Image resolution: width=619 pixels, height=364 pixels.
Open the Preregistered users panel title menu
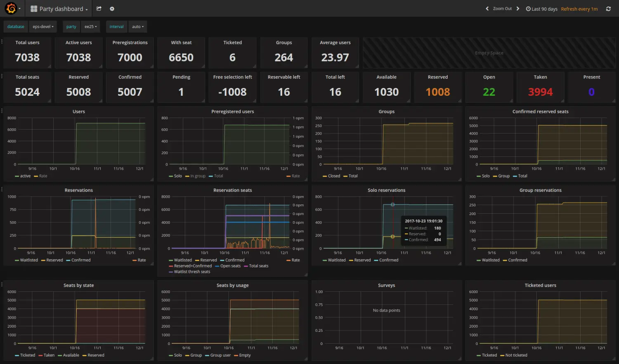click(232, 111)
